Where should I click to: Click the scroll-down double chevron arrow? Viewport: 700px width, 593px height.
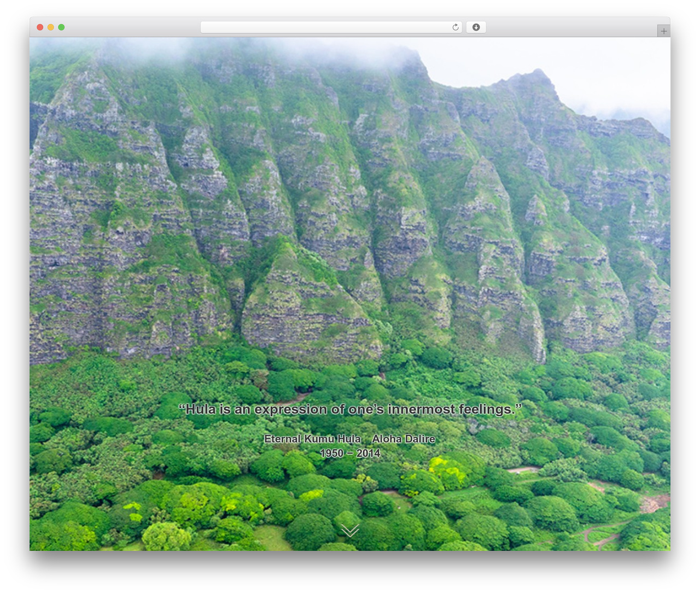[350, 530]
